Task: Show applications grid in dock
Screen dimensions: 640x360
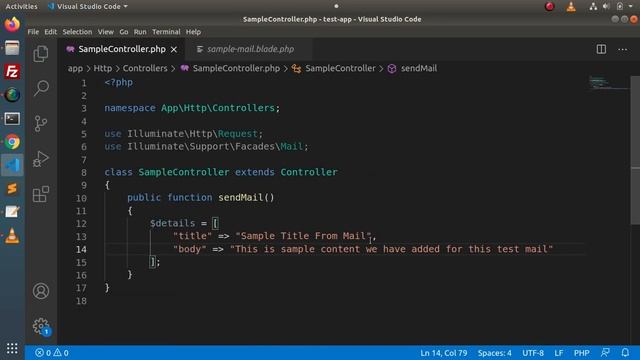Action: pyautogui.click(x=12, y=348)
